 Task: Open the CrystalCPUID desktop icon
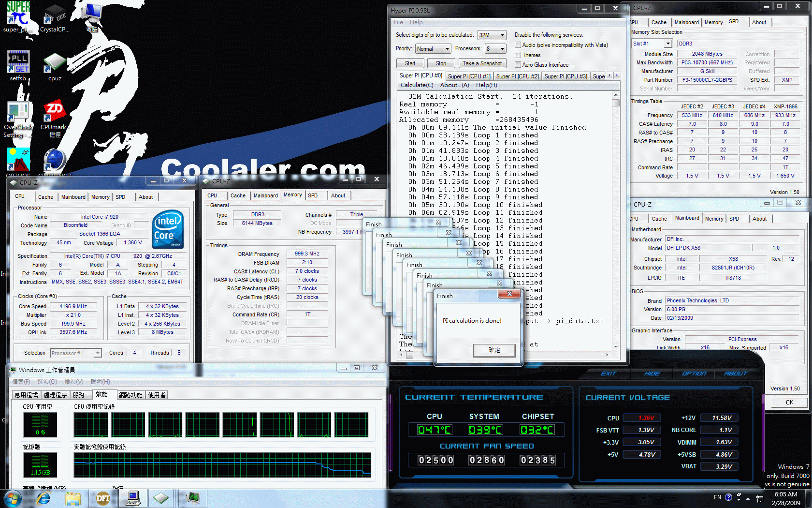click(x=55, y=18)
